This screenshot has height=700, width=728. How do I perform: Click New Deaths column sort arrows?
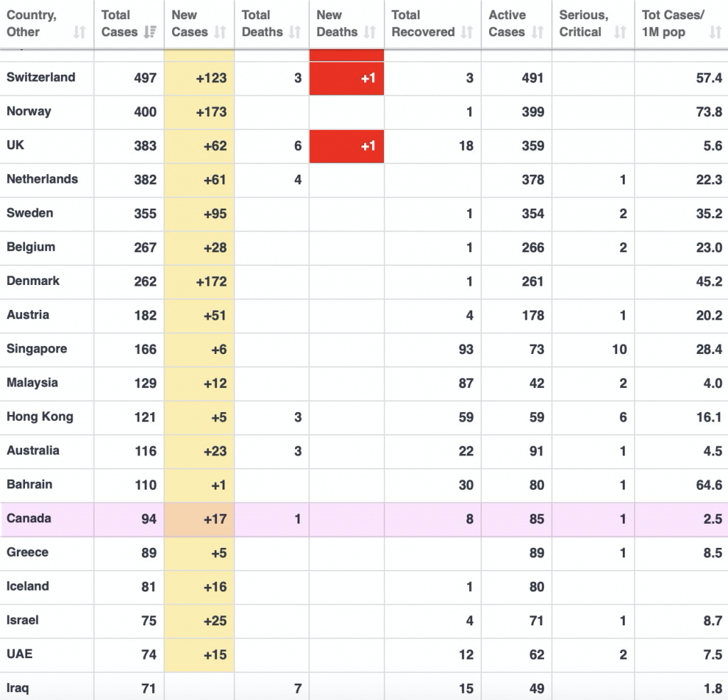pyautogui.click(x=370, y=33)
